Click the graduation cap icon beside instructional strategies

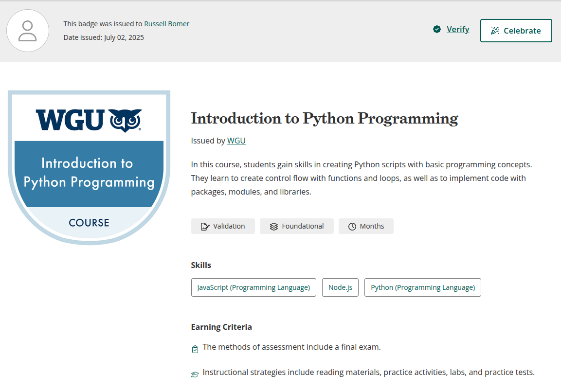[x=195, y=374]
